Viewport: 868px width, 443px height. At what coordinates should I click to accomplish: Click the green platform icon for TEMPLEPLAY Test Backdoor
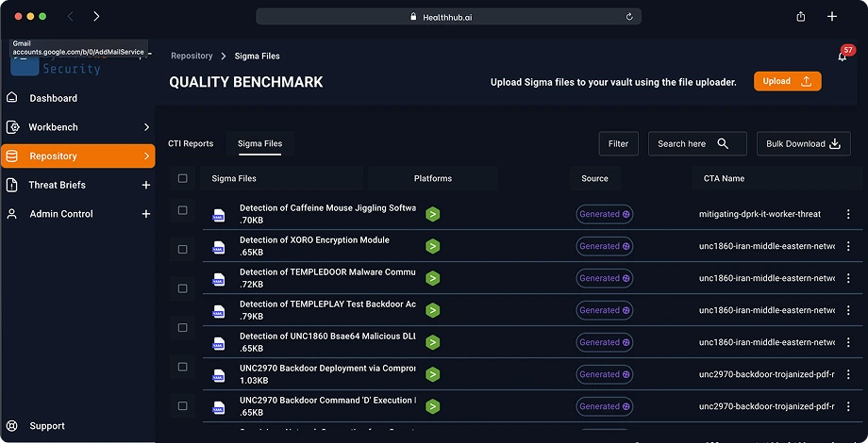pos(433,310)
